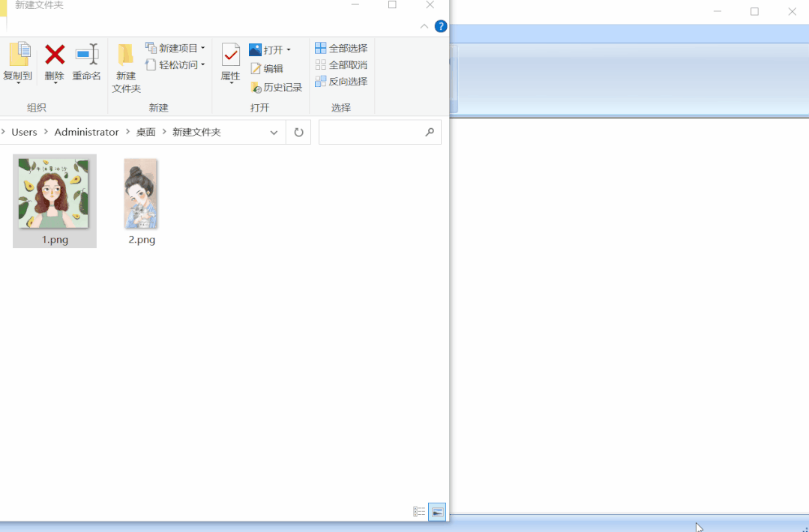Open the address bar history dropdown
This screenshot has height=532, width=809.
coord(274,133)
